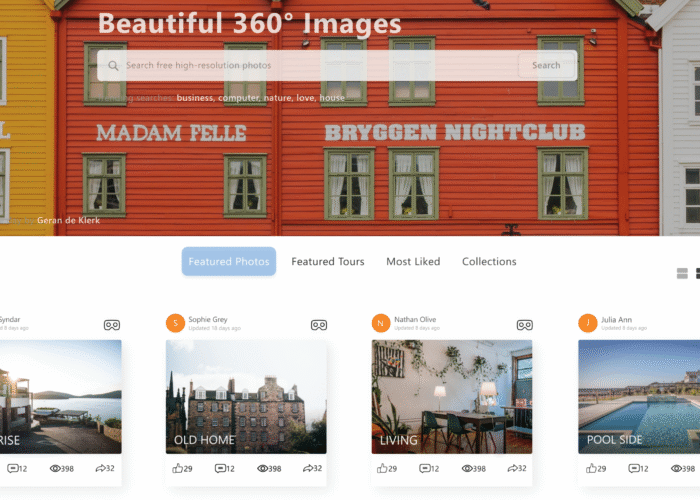This screenshot has height=500, width=700.
Task: Click the magnifier icon in search bar
Action: (112, 66)
